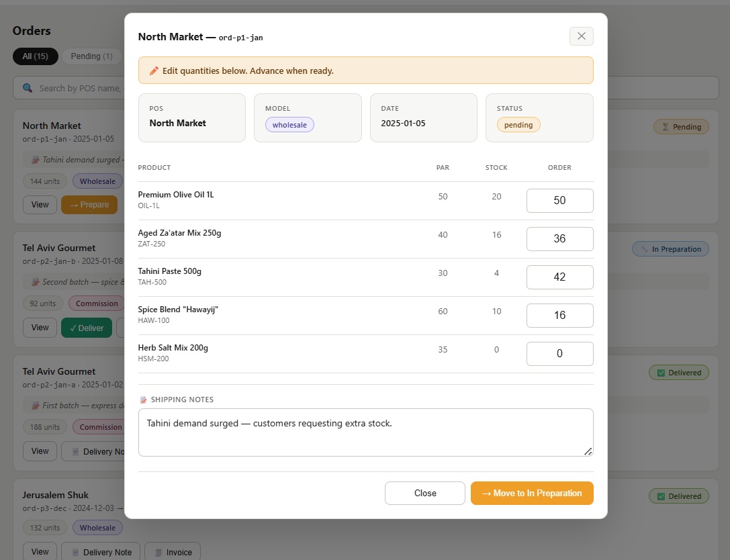
Task: Click Commission tag next to 92 units
Action: tap(97, 304)
